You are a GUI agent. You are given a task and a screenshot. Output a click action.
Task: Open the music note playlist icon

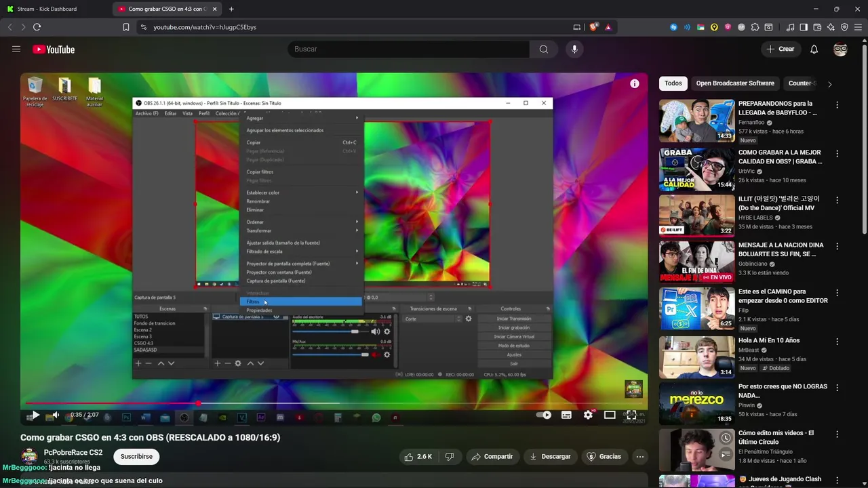tap(790, 27)
